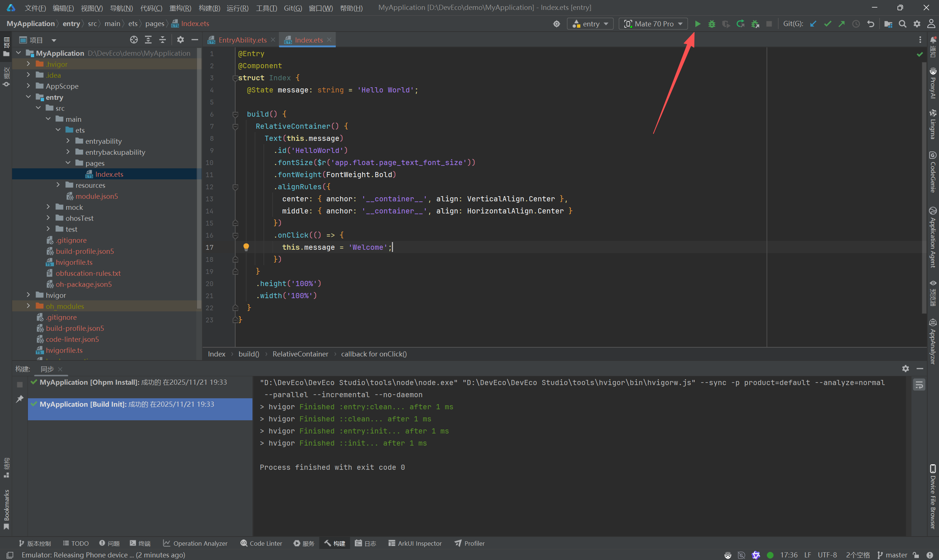The image size is (939, 560).
Task: Start debugging with the bug icon
Action: pyautogui.click(x=712, y=24)
